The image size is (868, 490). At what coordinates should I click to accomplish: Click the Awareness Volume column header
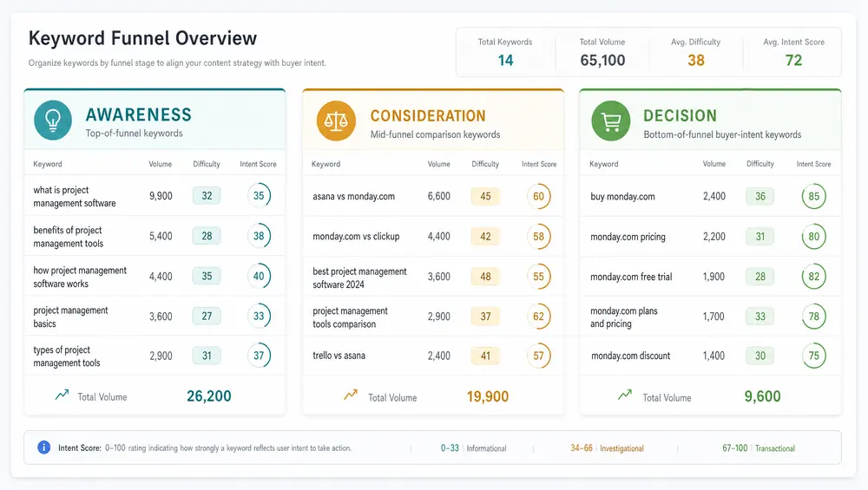[x=160, y=164]
